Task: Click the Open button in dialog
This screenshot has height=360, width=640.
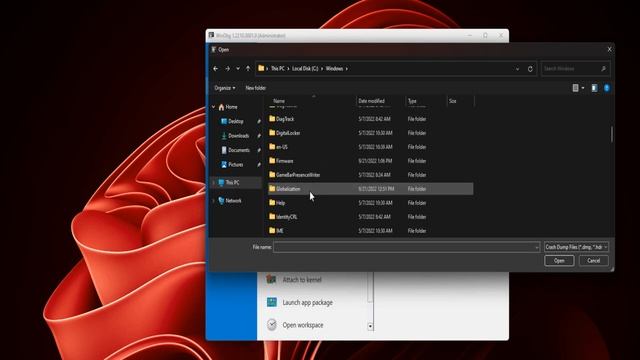Action: click(559, 260)
